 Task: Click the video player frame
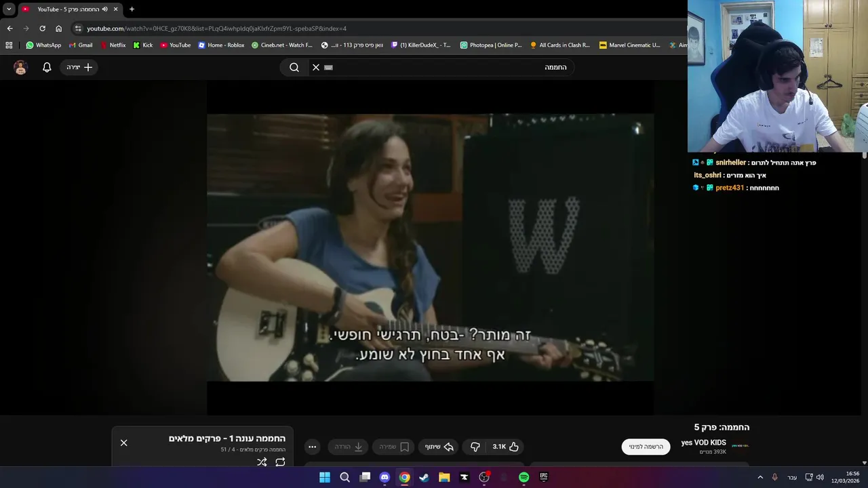pyautogui.click(x=431, y=247)
